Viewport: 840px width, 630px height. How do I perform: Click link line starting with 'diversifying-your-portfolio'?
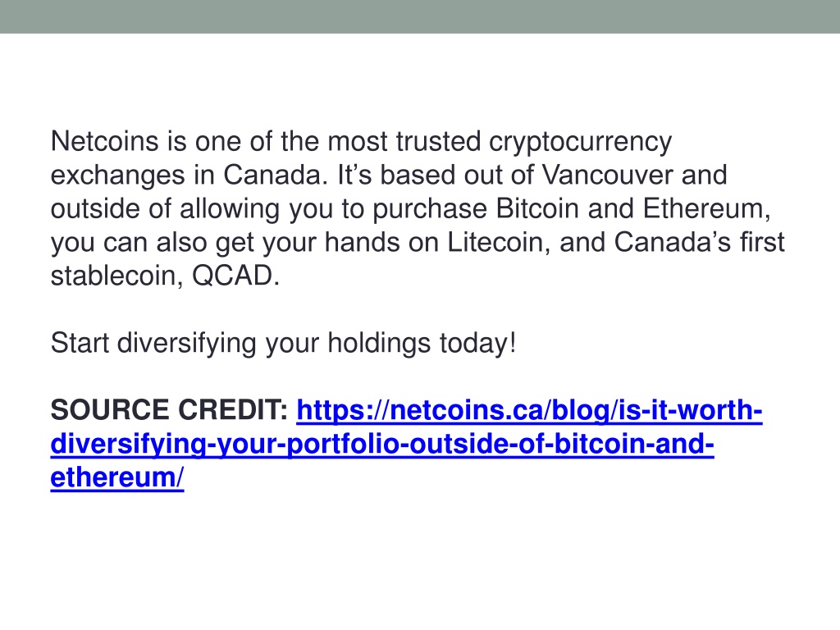click(x=382, y=444)
